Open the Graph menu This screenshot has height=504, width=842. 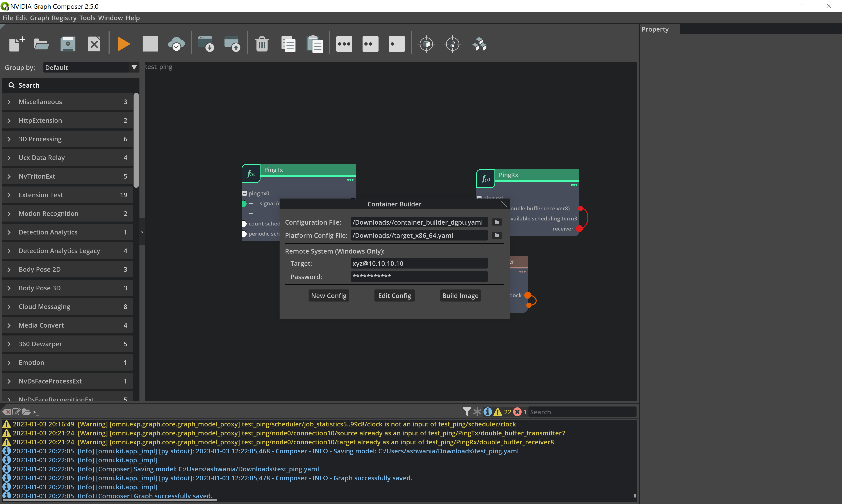(x=39, y=18)
